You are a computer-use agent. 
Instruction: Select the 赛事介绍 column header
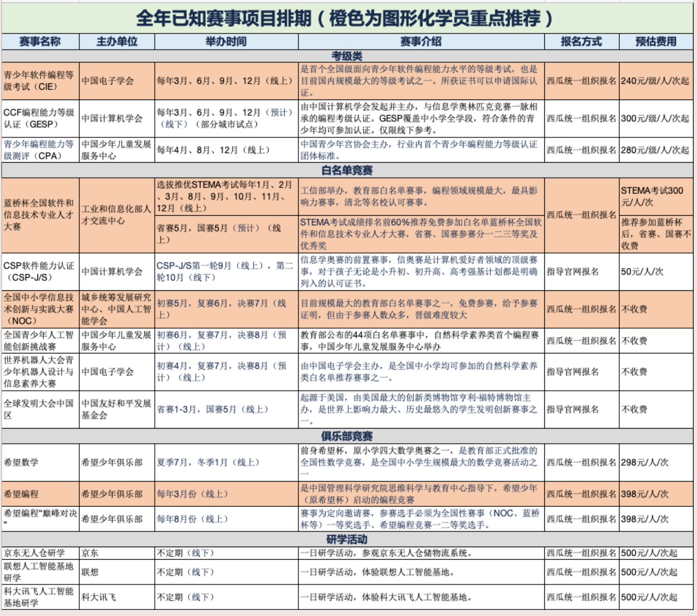[421, 41]
